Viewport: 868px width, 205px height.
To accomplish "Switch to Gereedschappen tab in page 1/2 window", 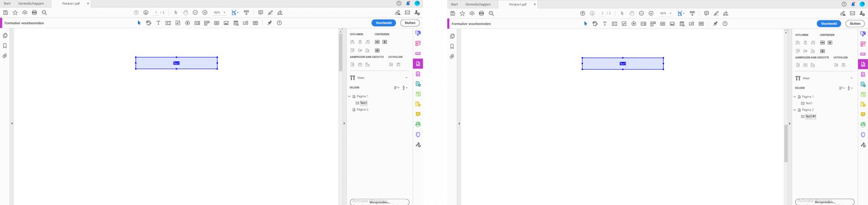I will tap(31, 4).
